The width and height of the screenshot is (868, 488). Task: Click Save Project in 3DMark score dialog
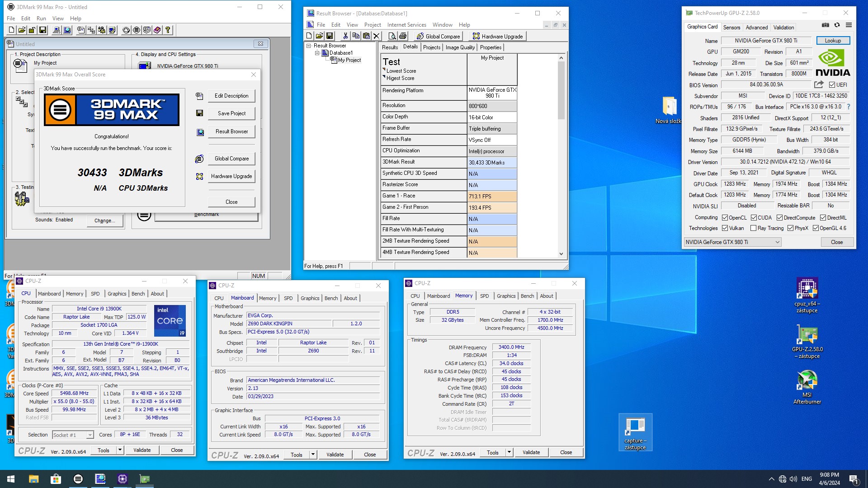(231, 113)
